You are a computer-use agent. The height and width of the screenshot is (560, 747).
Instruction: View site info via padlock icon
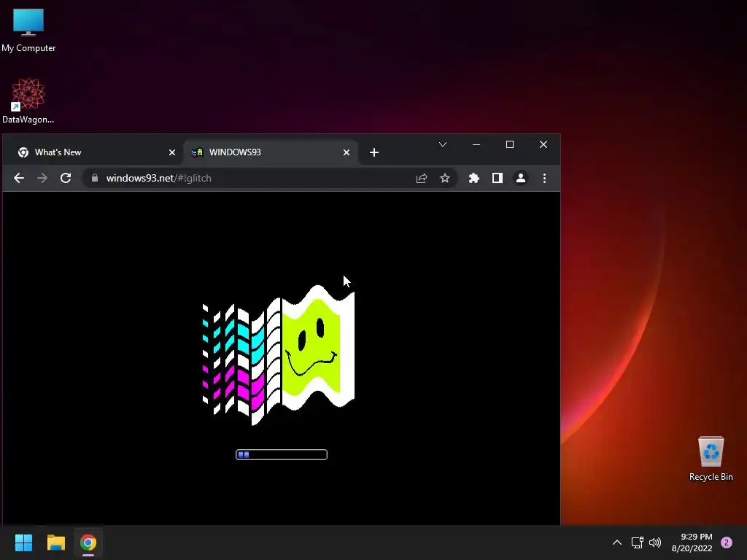tap(95, 178)
